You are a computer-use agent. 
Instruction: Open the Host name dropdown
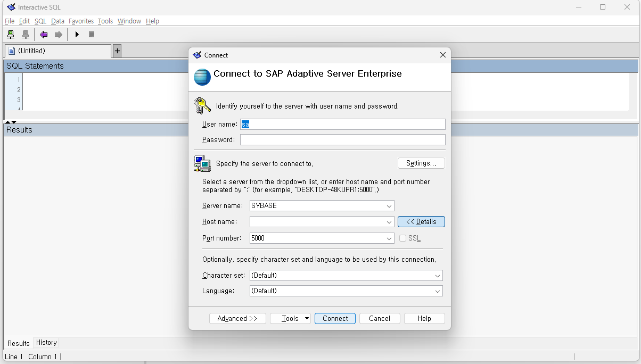pos(389,222)
